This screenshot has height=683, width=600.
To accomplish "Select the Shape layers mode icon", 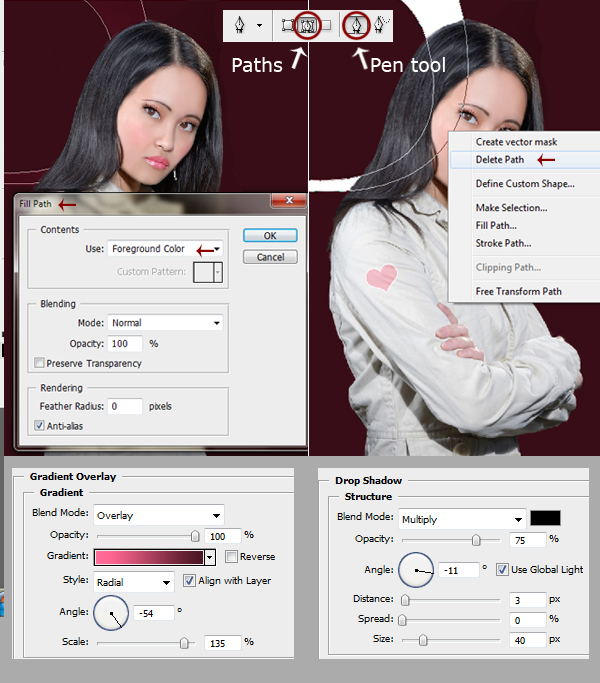I will pos(288,25).
